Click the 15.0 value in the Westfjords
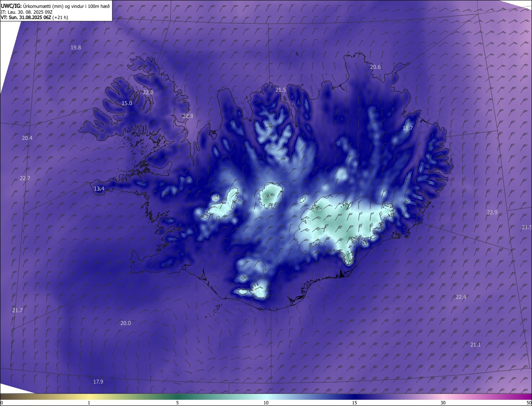 [x=127, y=103]
